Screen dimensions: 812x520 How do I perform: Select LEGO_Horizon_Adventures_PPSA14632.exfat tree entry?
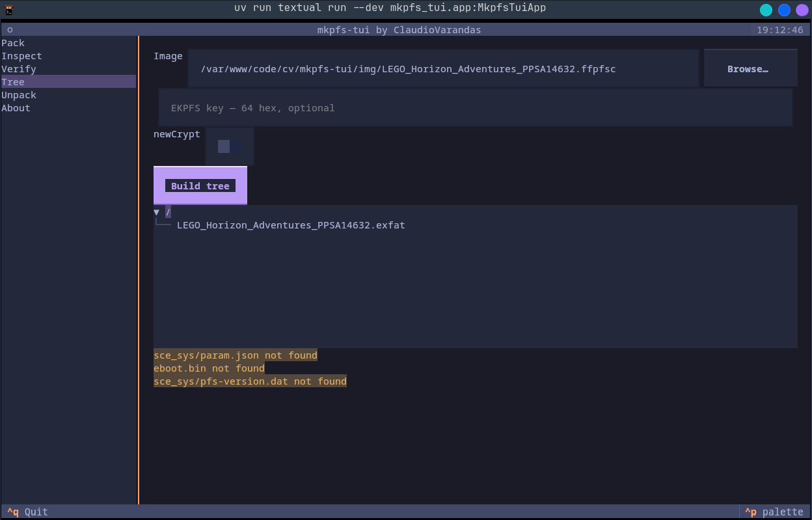pos(291,225)
